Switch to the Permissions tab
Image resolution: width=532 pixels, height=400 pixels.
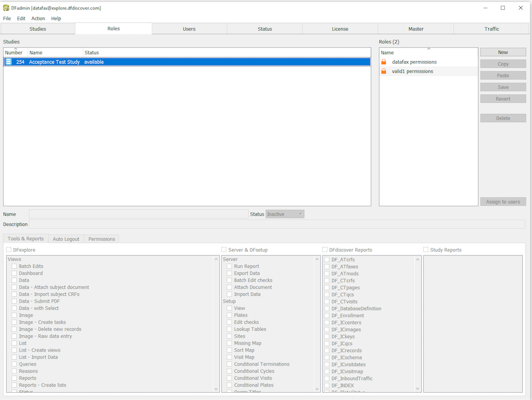click(x=102, y=239)
